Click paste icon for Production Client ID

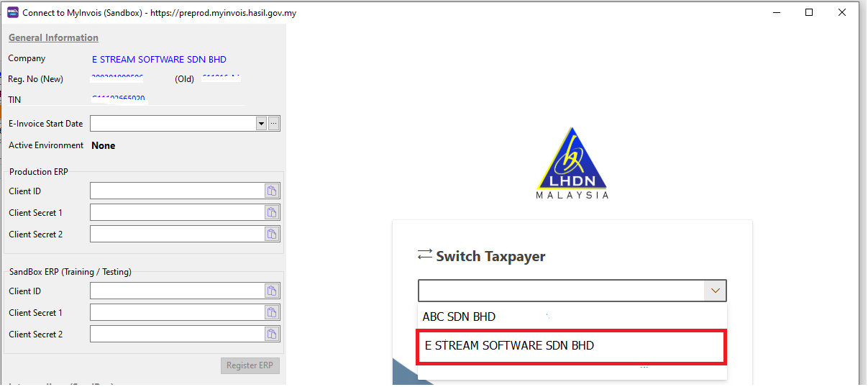tap(272, 191)
